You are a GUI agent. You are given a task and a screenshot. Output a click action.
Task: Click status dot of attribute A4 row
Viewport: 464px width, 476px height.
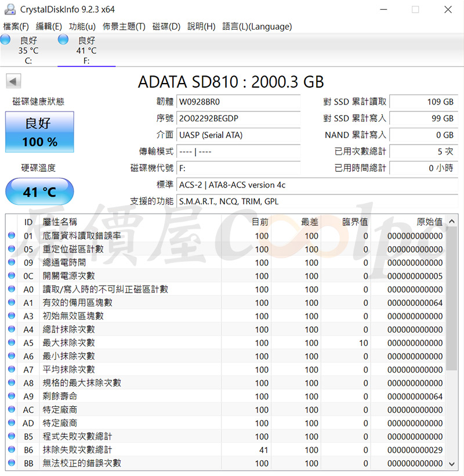point(12,329)
